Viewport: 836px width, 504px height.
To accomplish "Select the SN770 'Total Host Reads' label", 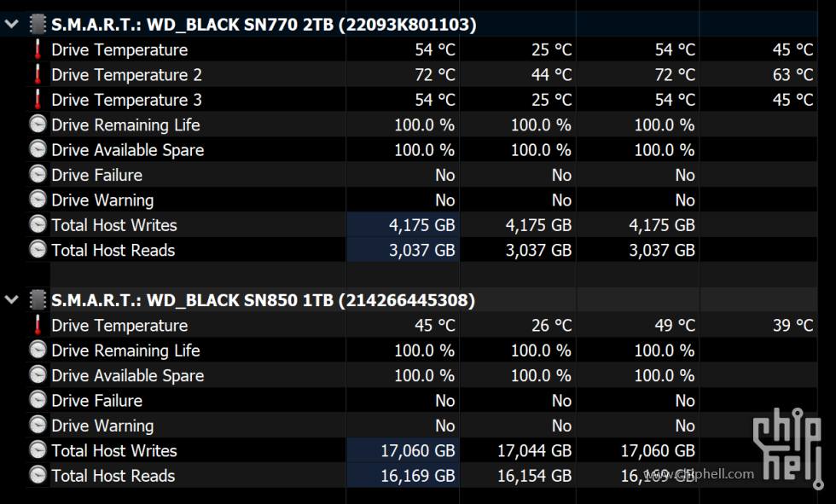I will coord(113,251).
